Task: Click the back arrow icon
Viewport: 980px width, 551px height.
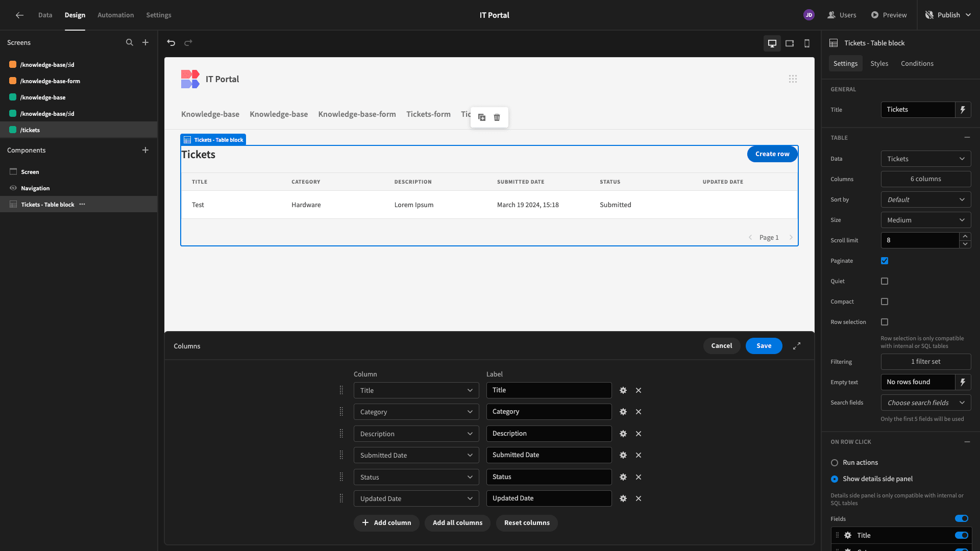Action: 19,15
